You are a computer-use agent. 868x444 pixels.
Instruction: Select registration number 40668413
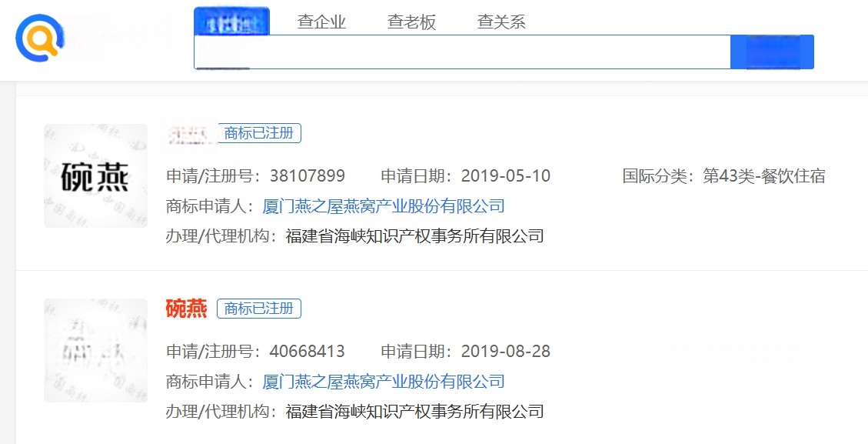point(308,352)
